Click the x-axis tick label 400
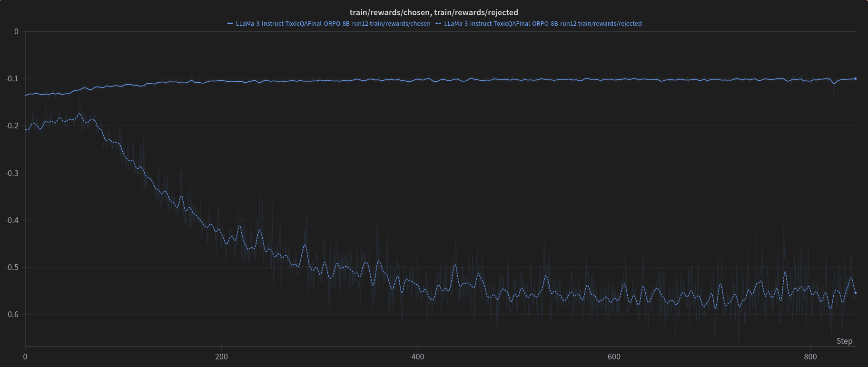The image size is (868, 367). pos(417,357)
